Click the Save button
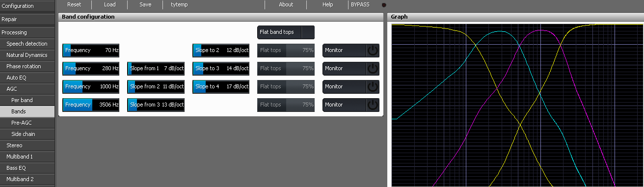This screenshot has height=187, width=644. pyautogui.click(x=145, y=4)
